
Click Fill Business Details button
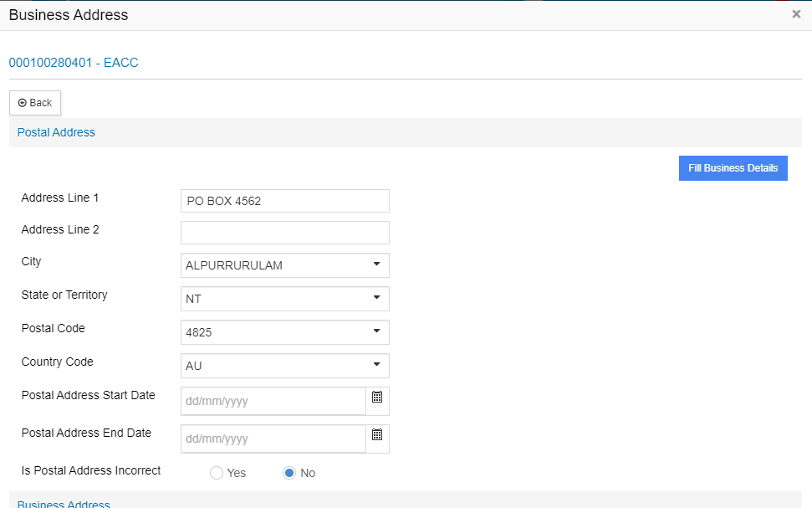(x=733, y=168)
